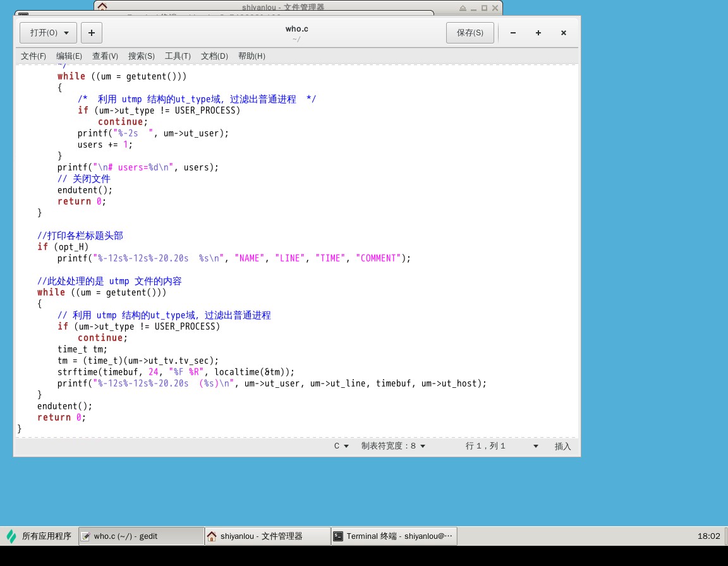Toggle overwrite mode via 插入 indicator
Screen dimensions: 728x566
click(562, 445)
